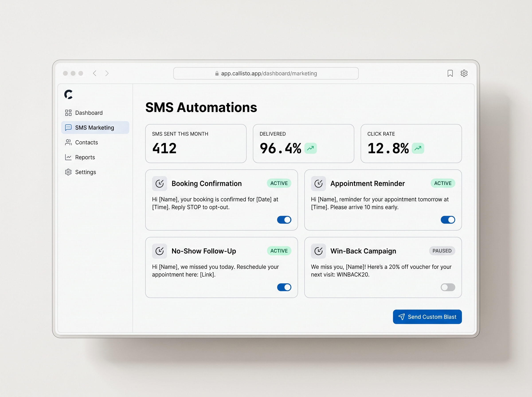Click the browser forward arrow
532x397 pixels.
pos(107,73)
